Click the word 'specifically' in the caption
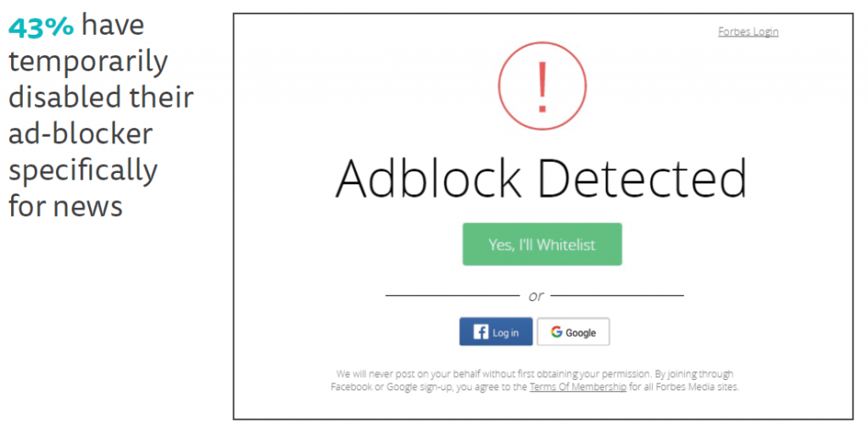 coord(83,170)
